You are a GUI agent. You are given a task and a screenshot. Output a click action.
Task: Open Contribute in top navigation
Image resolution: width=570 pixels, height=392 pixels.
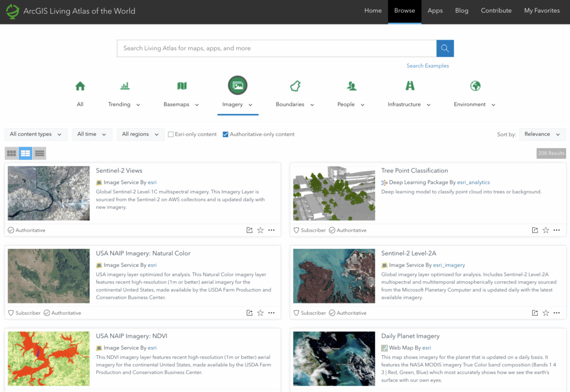click(496, 11)
